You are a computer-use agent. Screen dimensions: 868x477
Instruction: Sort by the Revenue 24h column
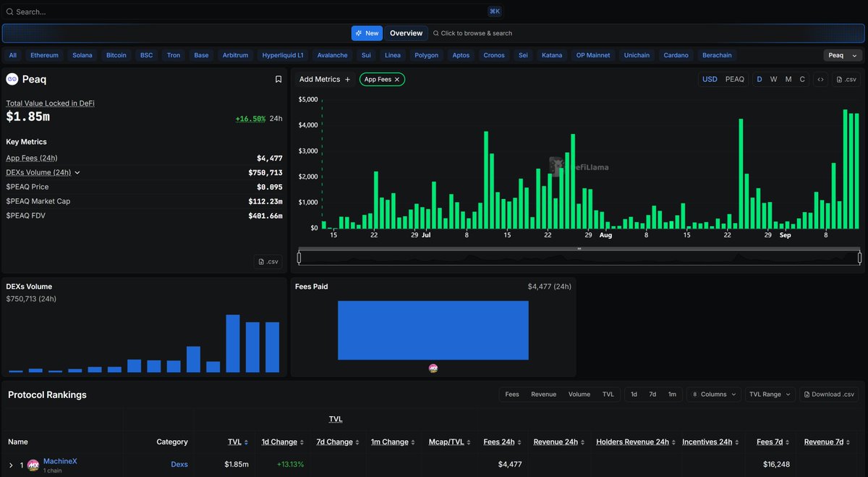[558, 442]
